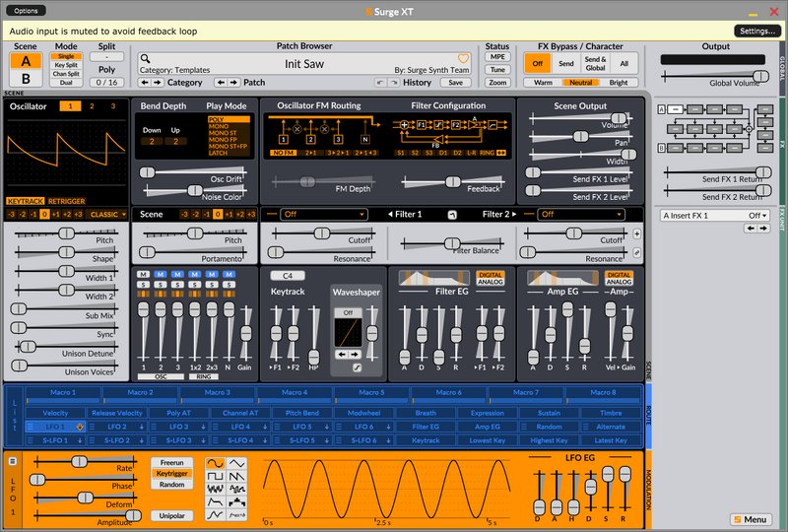Select the square LFO waveform icon

[x=215, y=476]
